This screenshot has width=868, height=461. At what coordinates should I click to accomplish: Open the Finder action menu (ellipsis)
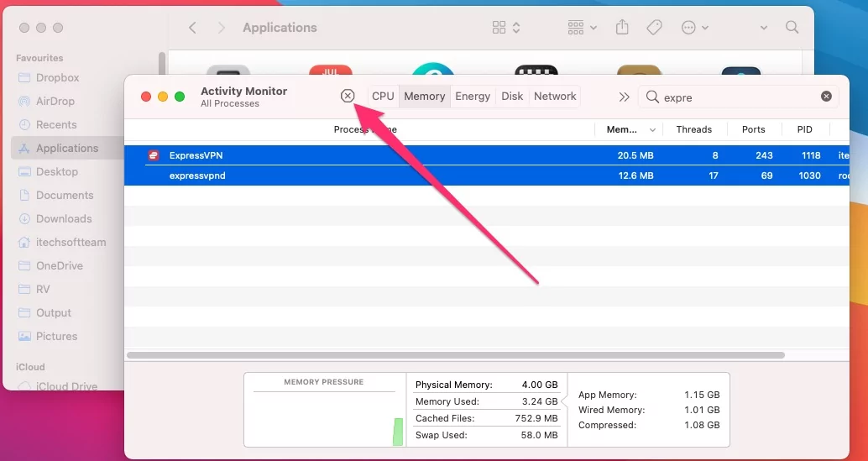695,28
